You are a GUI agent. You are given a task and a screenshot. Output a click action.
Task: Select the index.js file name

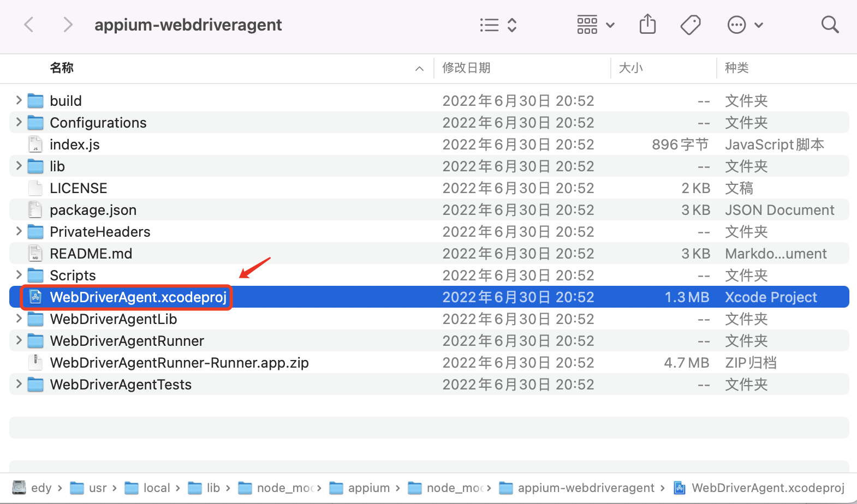click(75, 145)
